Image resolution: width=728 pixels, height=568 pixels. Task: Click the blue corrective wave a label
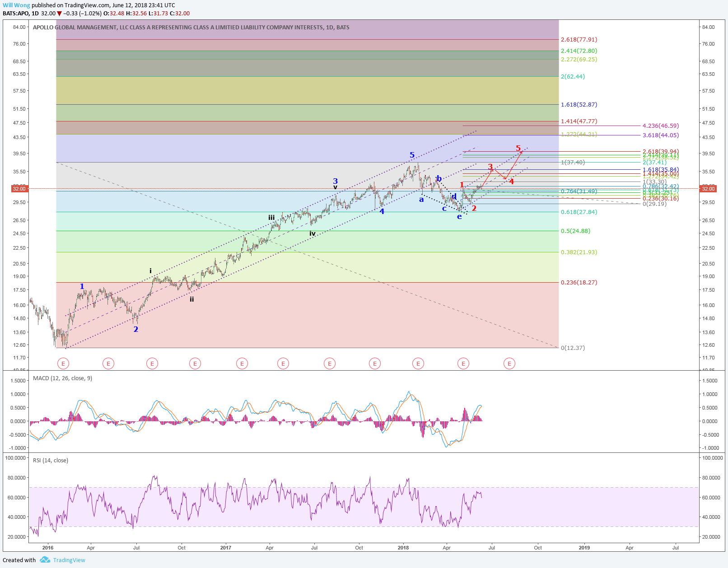click(x=421, y=199)
